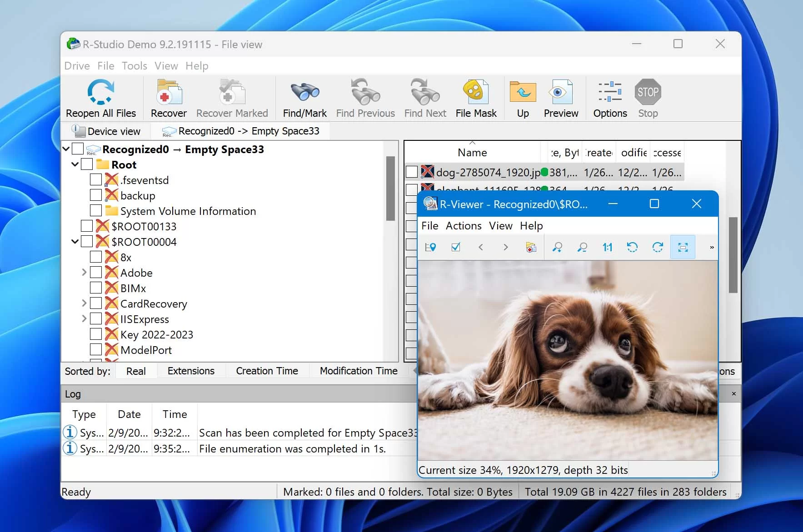Expand the Adobe folder in the tree
803x532 pixels.
point(84,272)
